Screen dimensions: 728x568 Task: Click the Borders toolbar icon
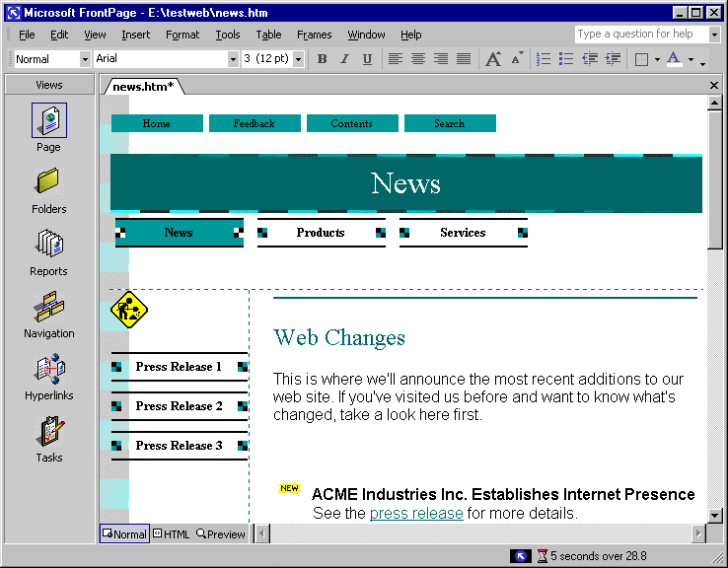(641, 59)
